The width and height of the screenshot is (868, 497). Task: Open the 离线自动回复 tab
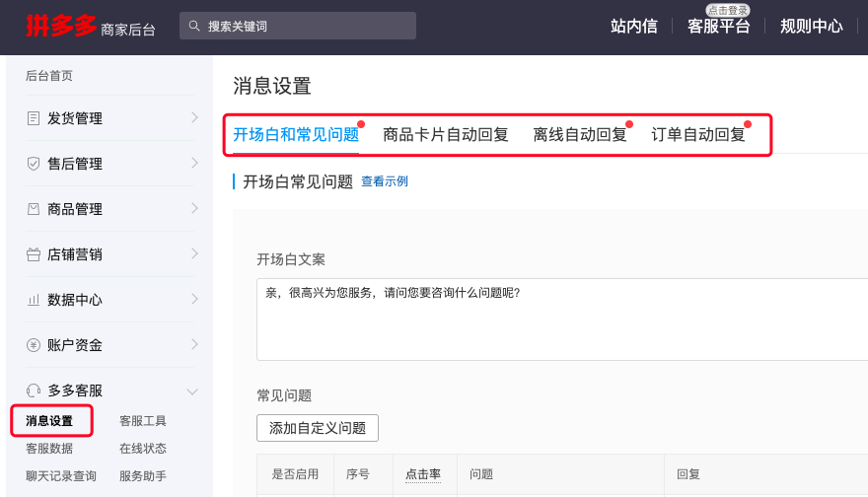click(x=579, y=135)
